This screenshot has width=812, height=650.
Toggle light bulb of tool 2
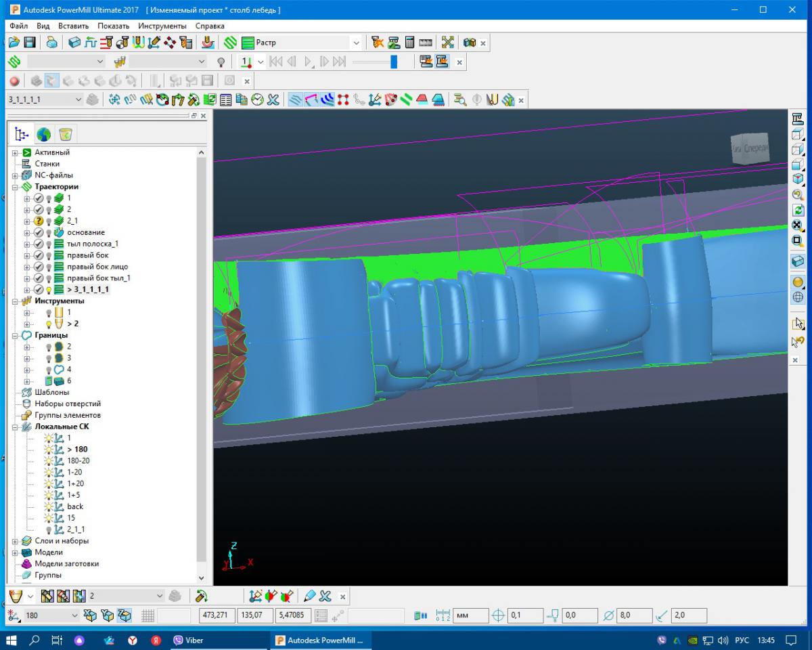tap(49, 324)
